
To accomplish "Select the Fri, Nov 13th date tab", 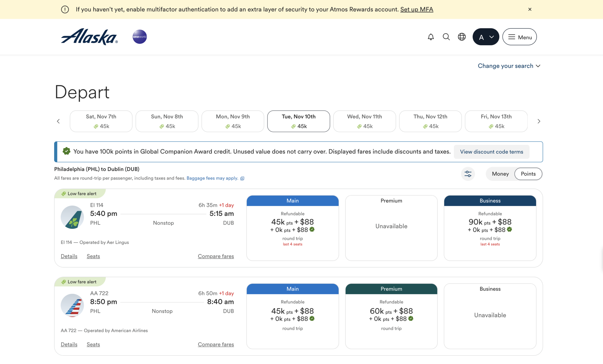I will point(496,121).
